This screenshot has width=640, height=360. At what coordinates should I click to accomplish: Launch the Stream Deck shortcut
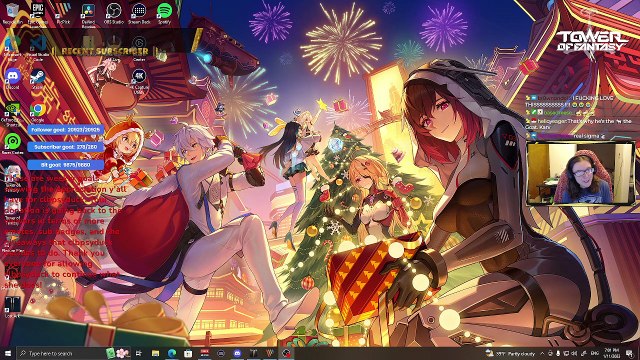[139, 13]
